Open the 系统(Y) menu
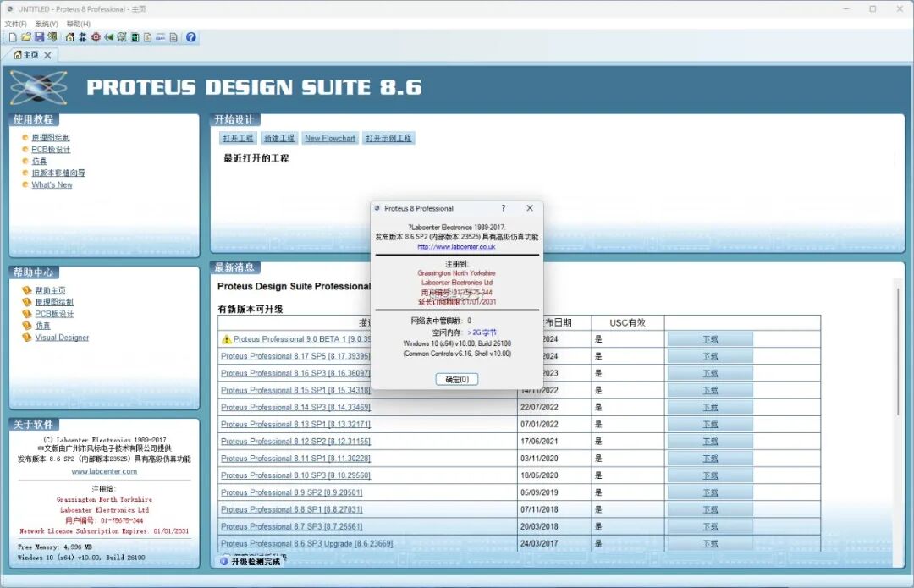 [x=47, y=23]
